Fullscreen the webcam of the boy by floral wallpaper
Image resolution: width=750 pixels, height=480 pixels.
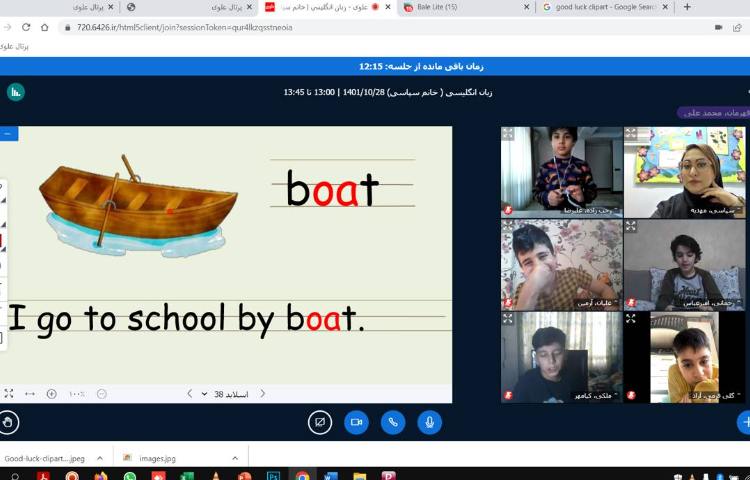coord(508,226)
